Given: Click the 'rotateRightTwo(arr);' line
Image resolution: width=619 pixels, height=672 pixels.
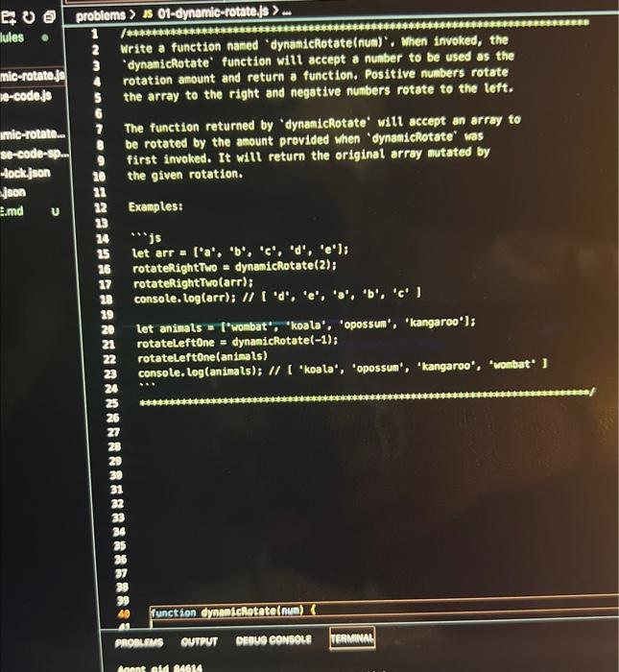Looking at the screenshot, I should click(193, 283).
